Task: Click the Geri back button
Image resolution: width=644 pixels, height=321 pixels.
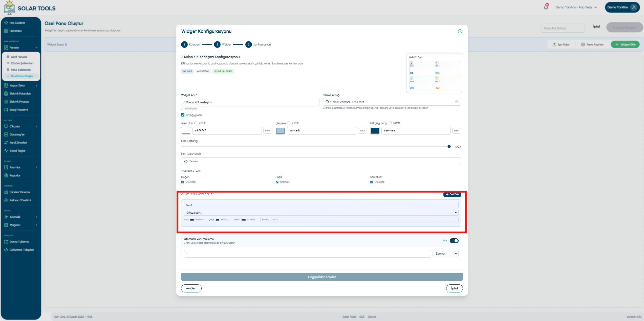Action: [x=191, y=288]
